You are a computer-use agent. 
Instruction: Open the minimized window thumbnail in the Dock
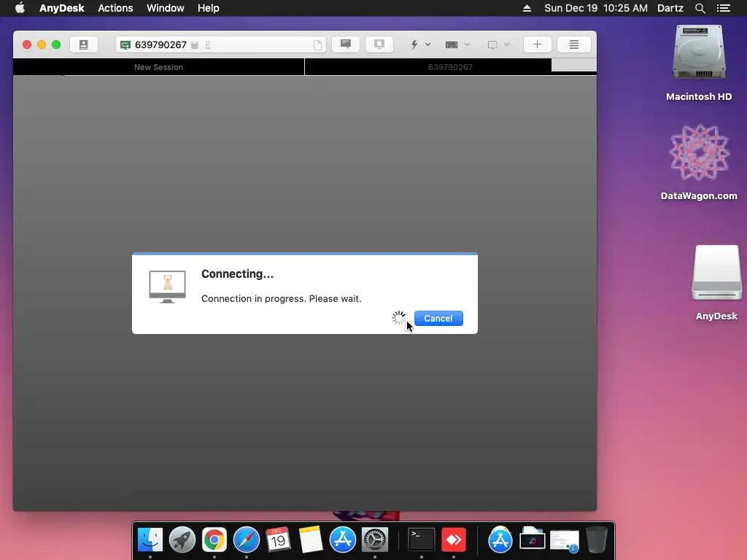point(565,542)
